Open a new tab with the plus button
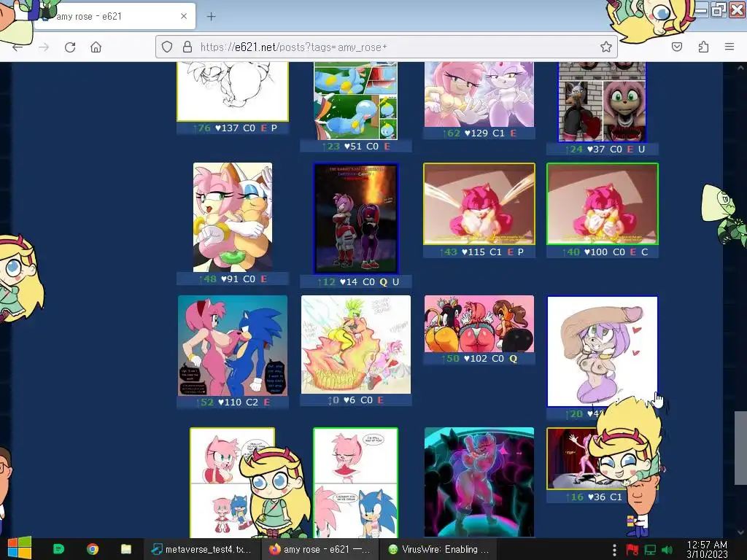This screenshot has width=747, height=560. pyautogui.click(x=211, y=17)
